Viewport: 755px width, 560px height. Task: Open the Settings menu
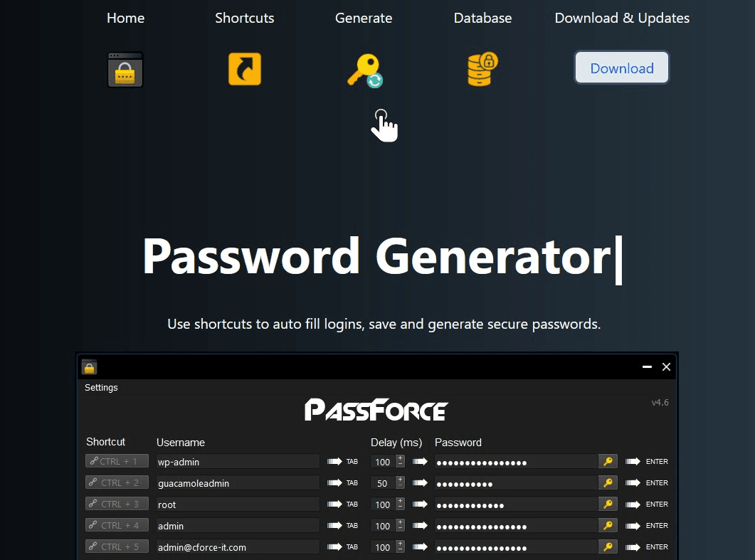pyautogui.click(x=101, y=388)
